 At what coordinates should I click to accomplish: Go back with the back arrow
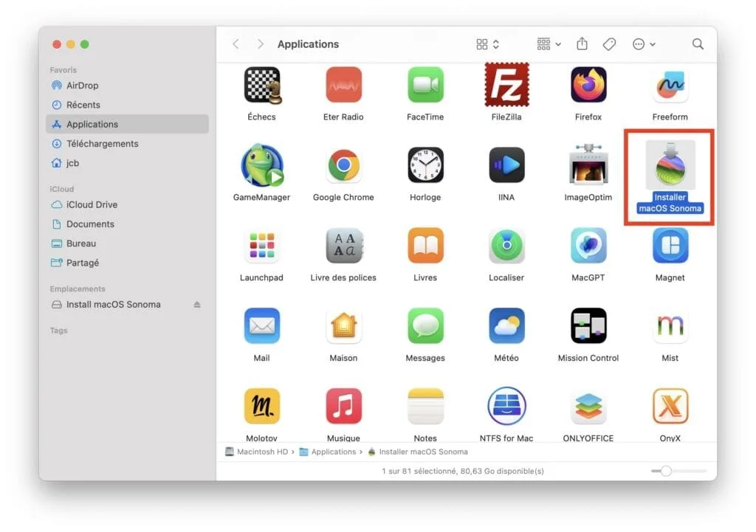[236, 44]
